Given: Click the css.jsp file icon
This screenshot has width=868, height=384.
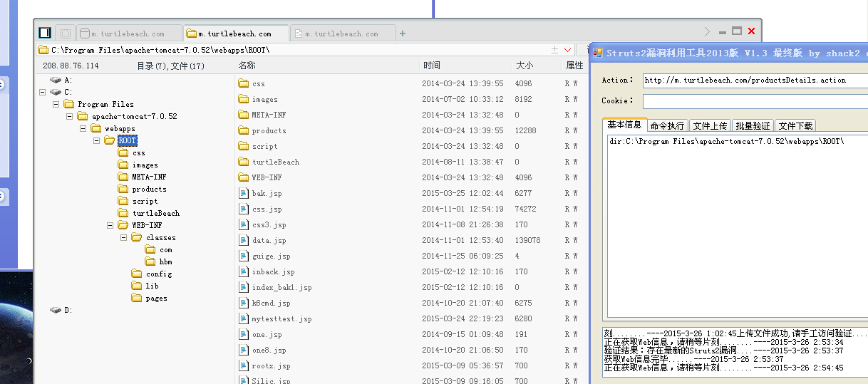Looking at the screenshot, I should tap(244, 209).
